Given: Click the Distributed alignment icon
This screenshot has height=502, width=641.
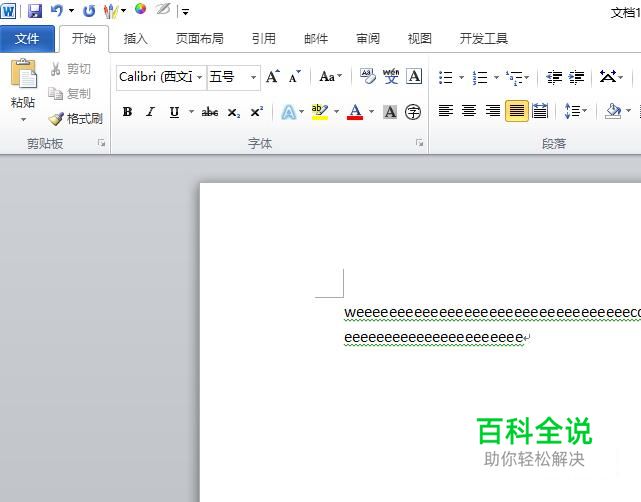Looking at the screenshot, I should tap(540, 111).
